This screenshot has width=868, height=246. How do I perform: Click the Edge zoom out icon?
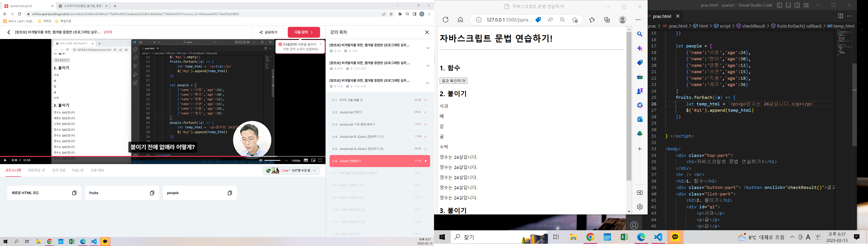(562, 20)
